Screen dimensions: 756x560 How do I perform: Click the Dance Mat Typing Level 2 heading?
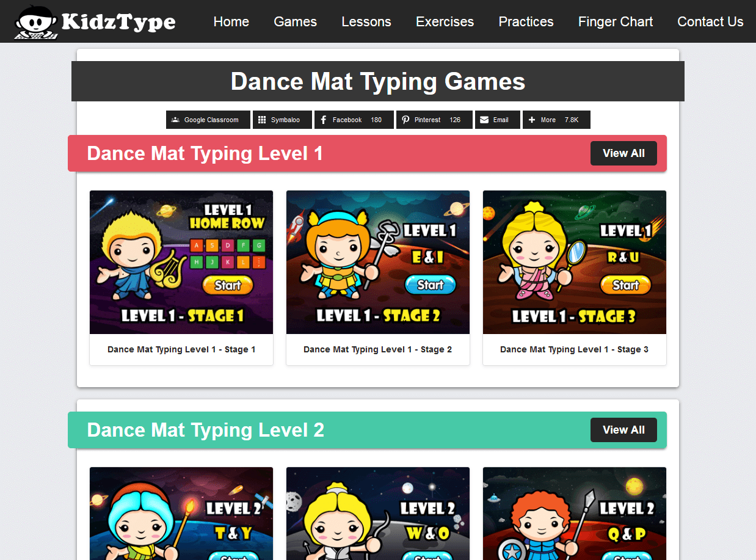tap(206, 430)
